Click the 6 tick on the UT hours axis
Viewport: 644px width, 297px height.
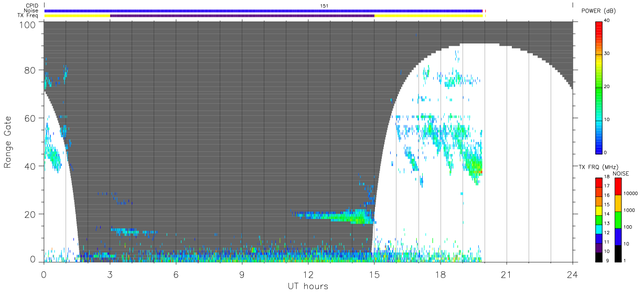click(x=176, y=274)
